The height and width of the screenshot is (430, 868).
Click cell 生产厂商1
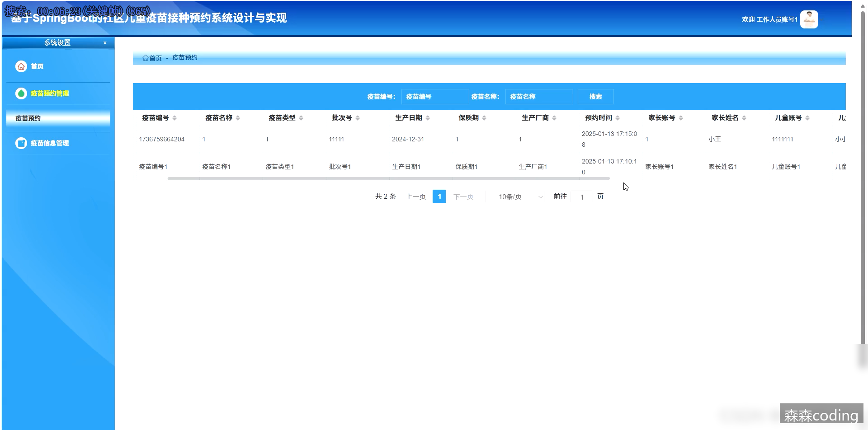click(x=533, y=167)
